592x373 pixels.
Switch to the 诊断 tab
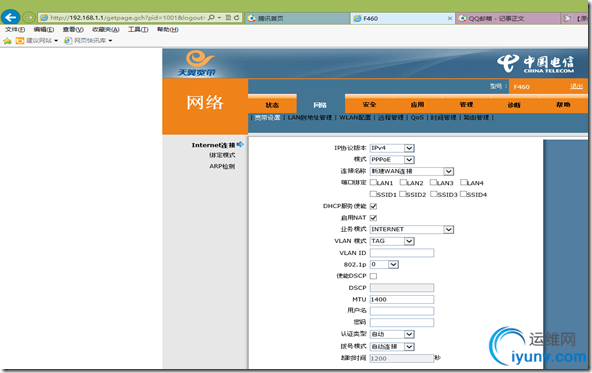coord(514,105)
